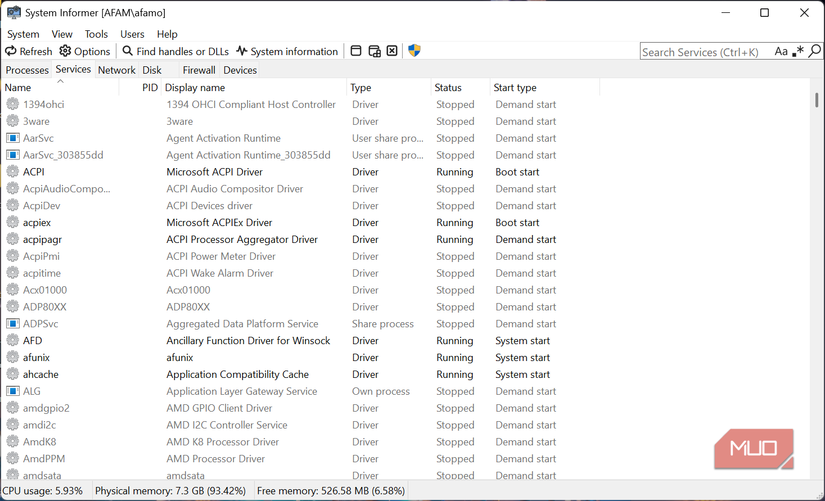The height and width of the screenshot is (501, 825).
Task: Open the View menu
Action: click(x=62, y=34)
